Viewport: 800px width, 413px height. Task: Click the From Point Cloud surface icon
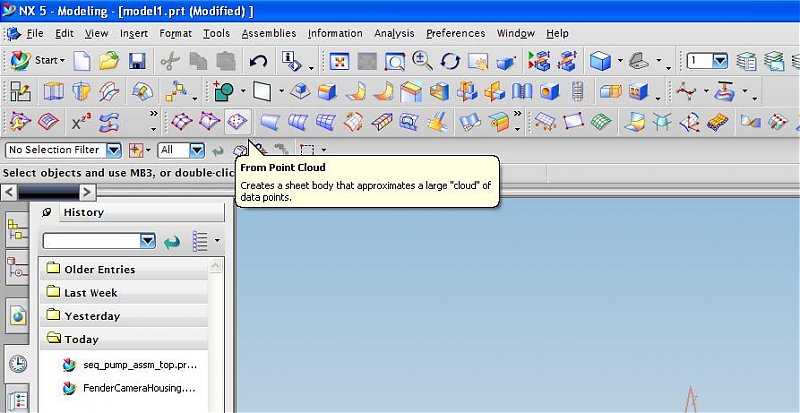238,122
